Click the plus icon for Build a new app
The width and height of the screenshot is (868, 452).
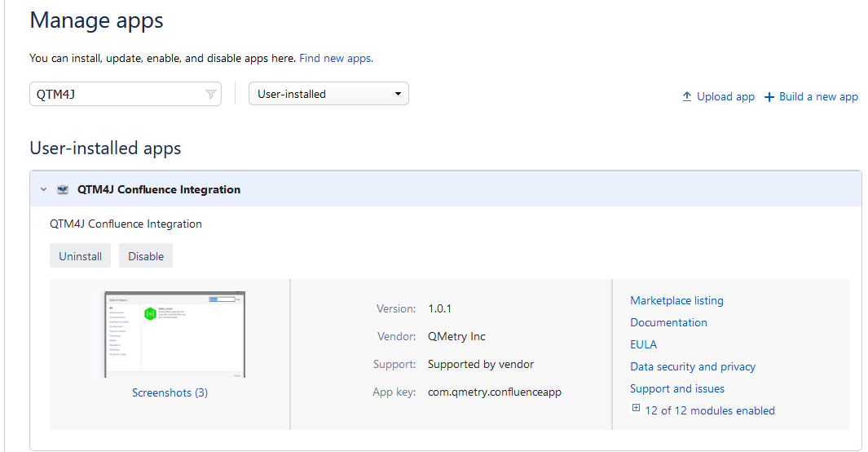(769, 97)
